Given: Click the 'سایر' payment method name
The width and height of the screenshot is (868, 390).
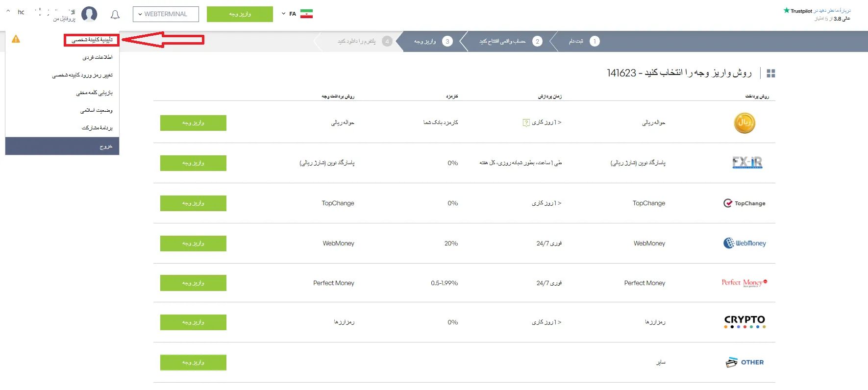Looking at the screenshot, I should click(661, 363).
